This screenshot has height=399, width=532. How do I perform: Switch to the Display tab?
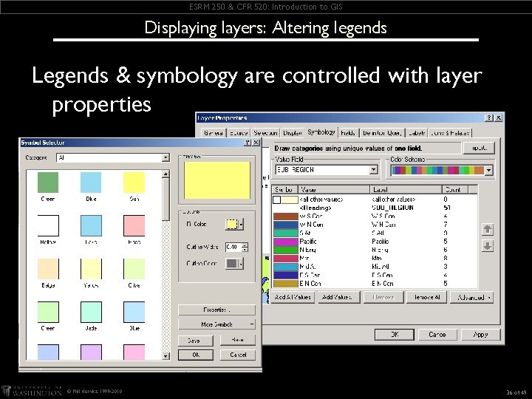coord(293,133)
